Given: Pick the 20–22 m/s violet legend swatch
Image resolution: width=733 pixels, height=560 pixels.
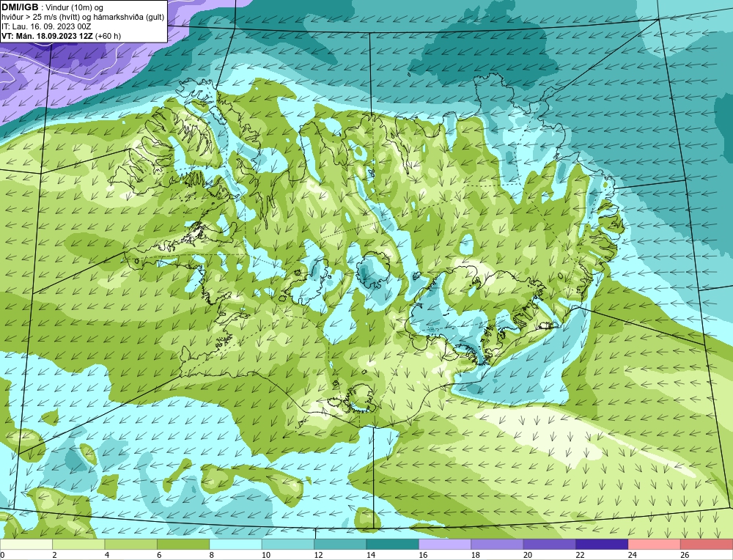Looking at the screenshot, I should point(550,544).
